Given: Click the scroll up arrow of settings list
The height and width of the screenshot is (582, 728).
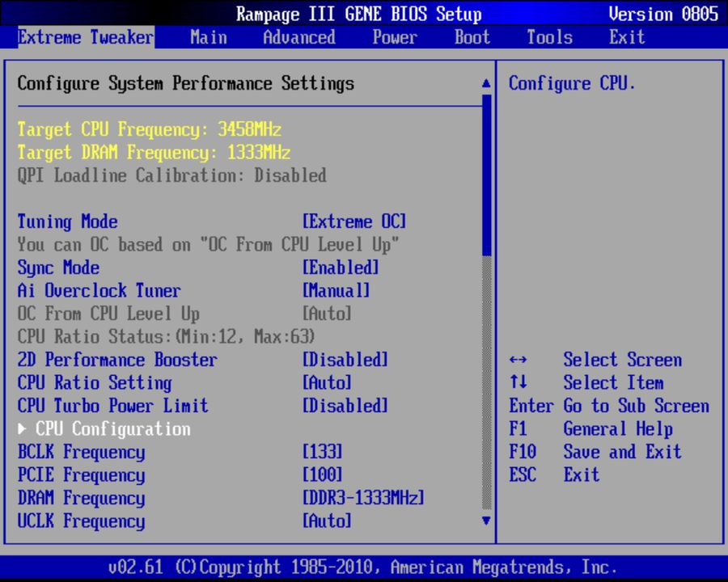Looking at the screenshot, I should pos(486,83).
